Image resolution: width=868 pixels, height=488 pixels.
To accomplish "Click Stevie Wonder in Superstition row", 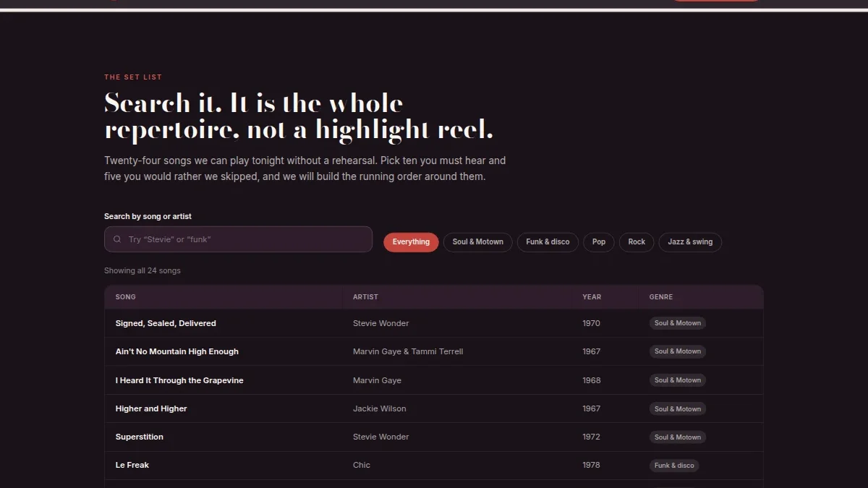I will 381,437.
